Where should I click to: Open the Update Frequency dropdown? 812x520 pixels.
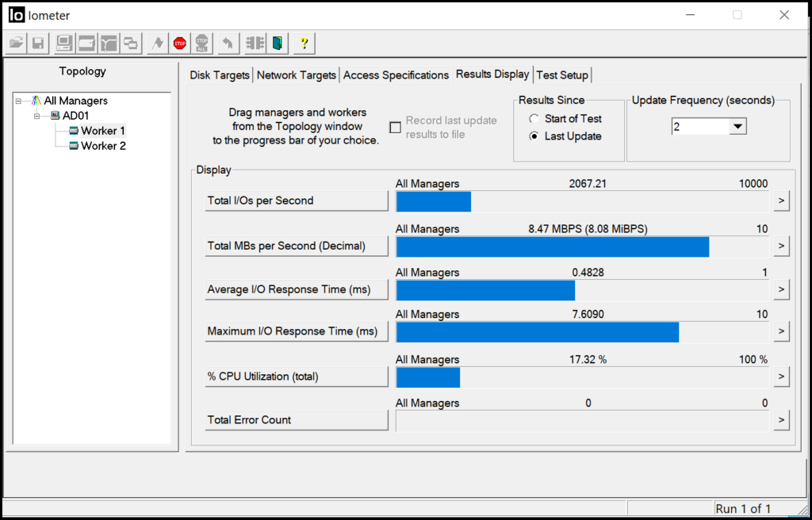click(x=737, y=125)
